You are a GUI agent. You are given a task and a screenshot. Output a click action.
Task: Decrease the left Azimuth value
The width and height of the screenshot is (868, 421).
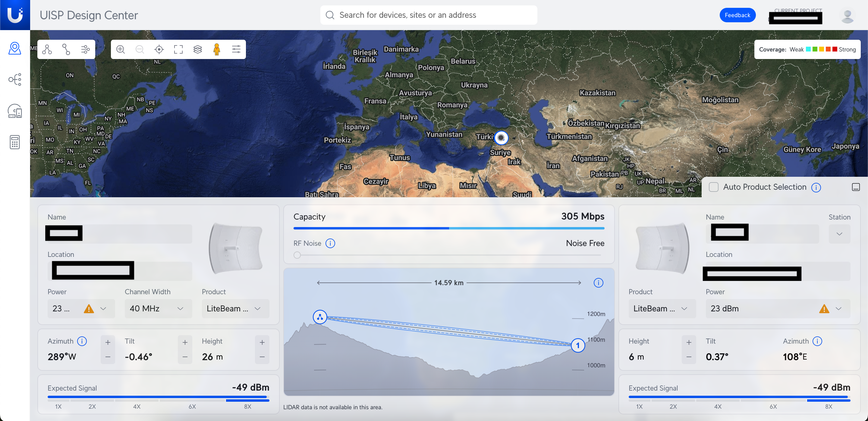[108, 357]
